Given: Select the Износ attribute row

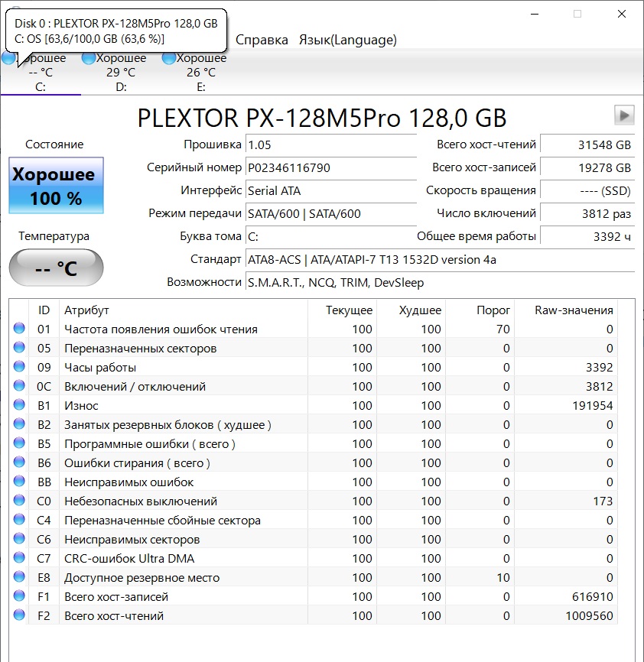Looking at the screenshot, I should (314, 406).
